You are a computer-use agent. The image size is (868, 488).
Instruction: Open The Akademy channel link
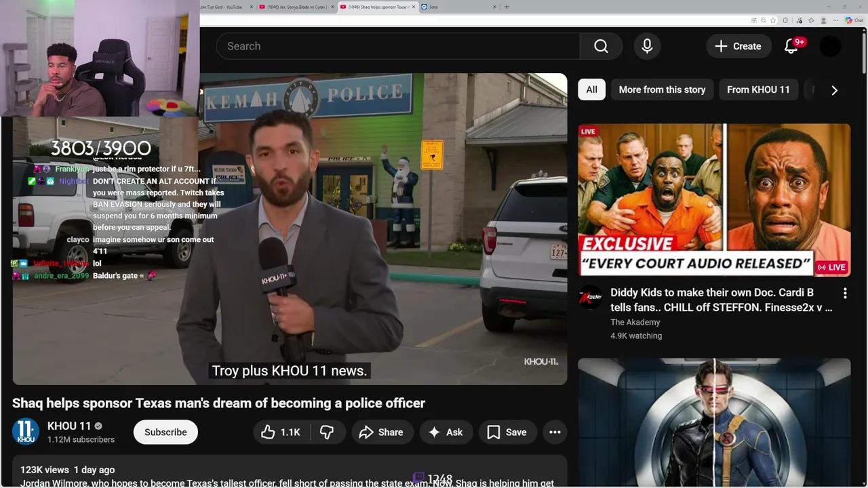pyautogui.click(x=635, y=322)
